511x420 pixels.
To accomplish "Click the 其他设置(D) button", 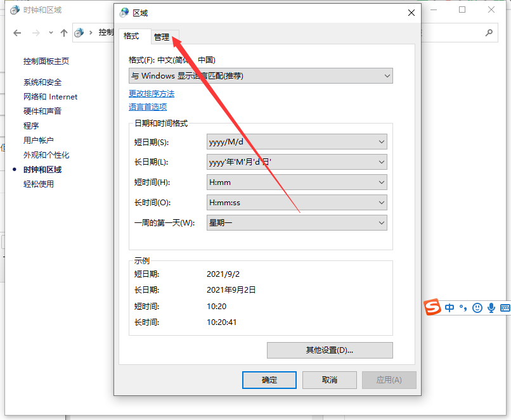I will [x=329, y=350].
